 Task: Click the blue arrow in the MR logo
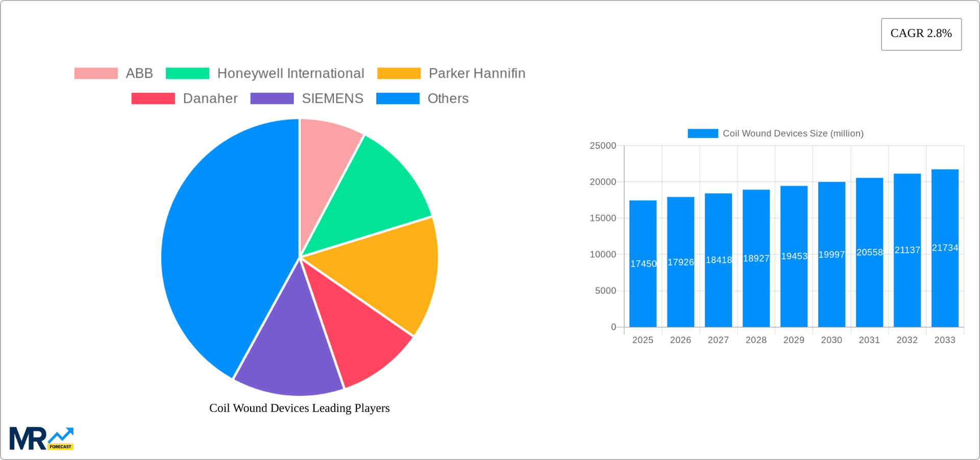click(62, 435)
